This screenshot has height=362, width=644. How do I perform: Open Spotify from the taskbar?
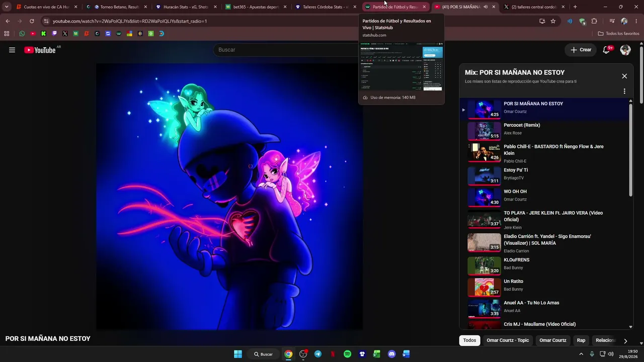tap(347, 354)
